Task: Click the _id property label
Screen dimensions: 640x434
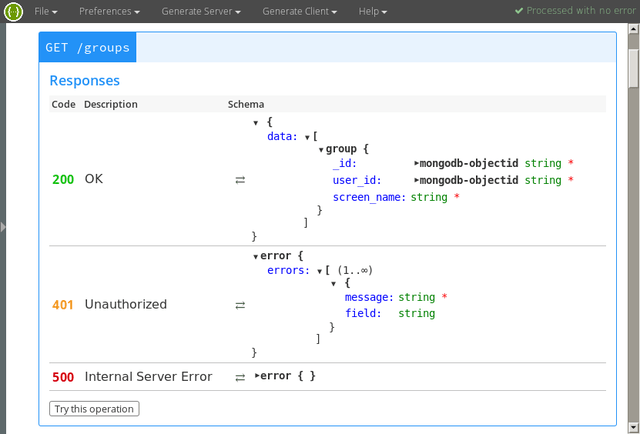Action: tap(345, 163)
